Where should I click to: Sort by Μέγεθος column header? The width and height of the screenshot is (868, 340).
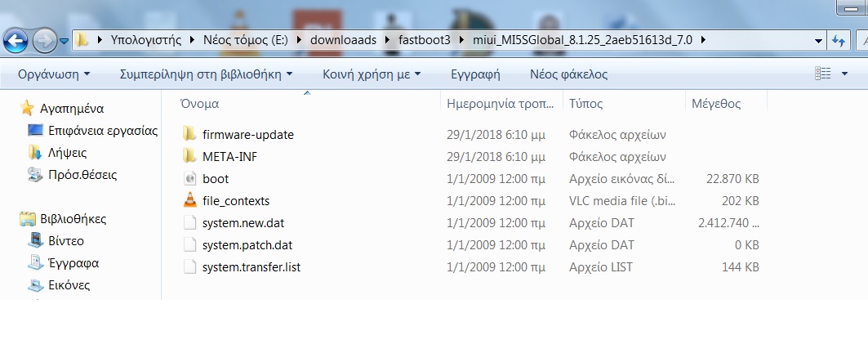coord(715,104)
